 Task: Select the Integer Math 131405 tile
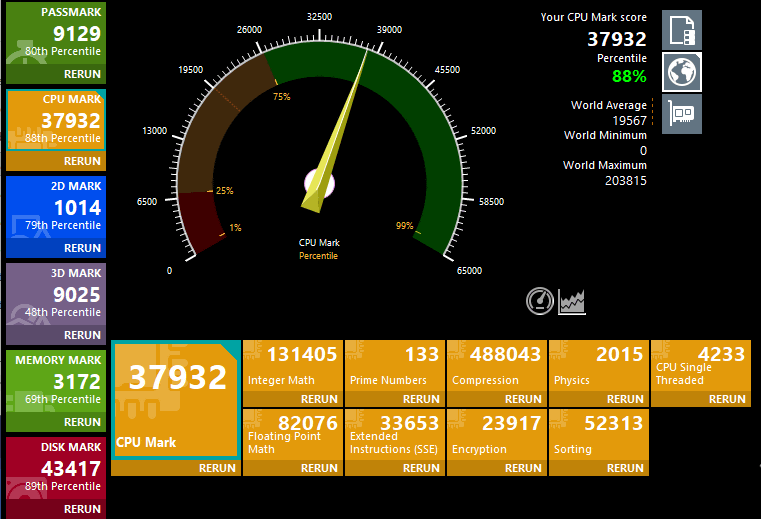[293, 366]
